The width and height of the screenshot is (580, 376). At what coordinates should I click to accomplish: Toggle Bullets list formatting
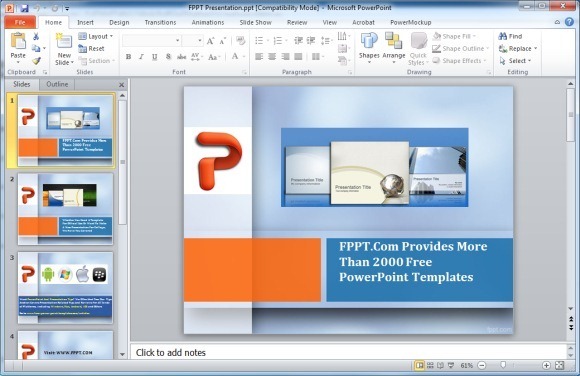pyautogui.click(x=259, y=40)
